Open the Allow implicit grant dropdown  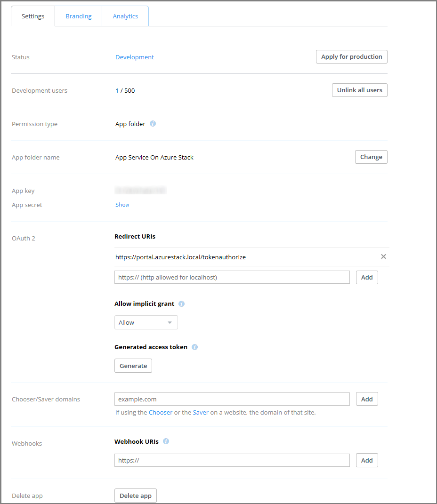pyautogui.click(x=146, y=322)
